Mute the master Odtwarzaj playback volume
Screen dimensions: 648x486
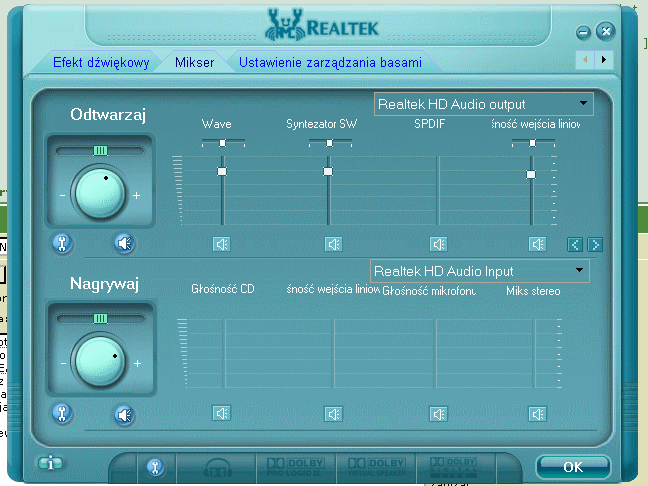124,244
